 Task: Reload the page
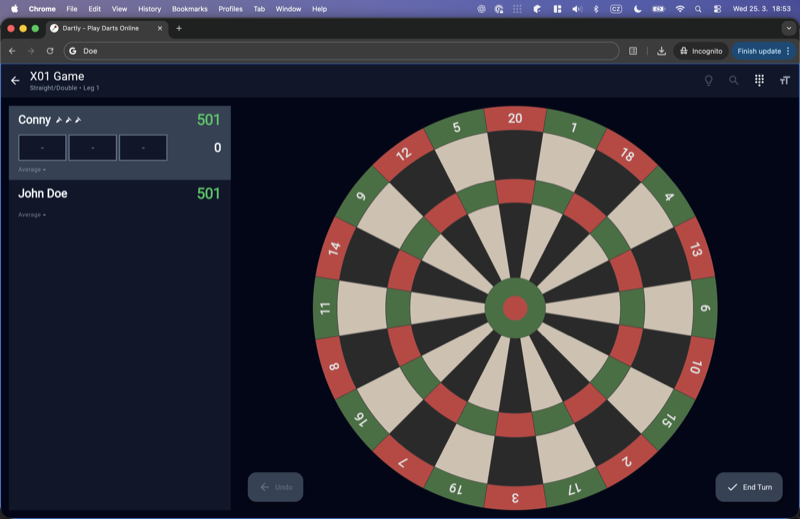click(x=50, y=51)
